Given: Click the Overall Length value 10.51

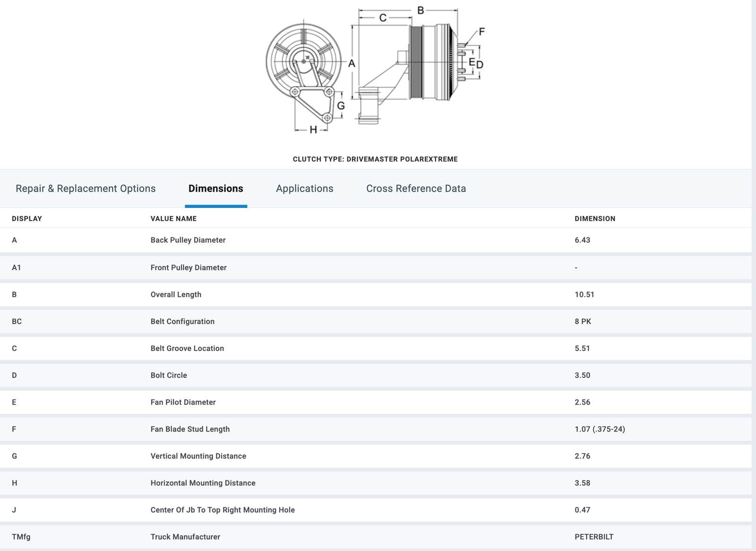Looking at the screenshot, I should pyautogui.click(x=584, y=294).
